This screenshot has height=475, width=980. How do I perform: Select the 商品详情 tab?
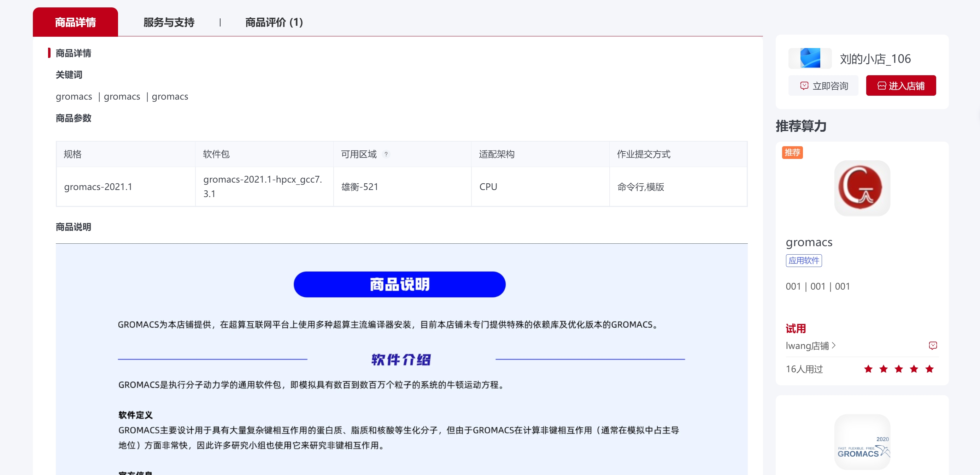[75, 23]
